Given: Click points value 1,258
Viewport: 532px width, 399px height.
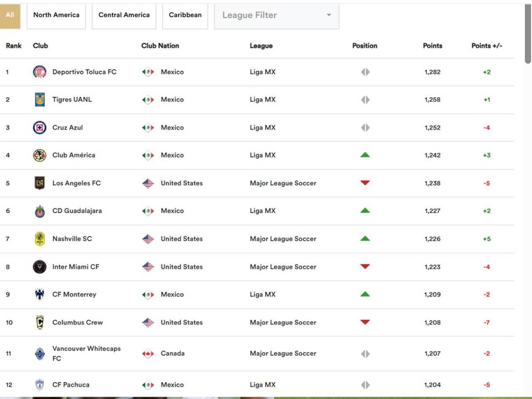Looking at the screenshot, I should 432,100.
